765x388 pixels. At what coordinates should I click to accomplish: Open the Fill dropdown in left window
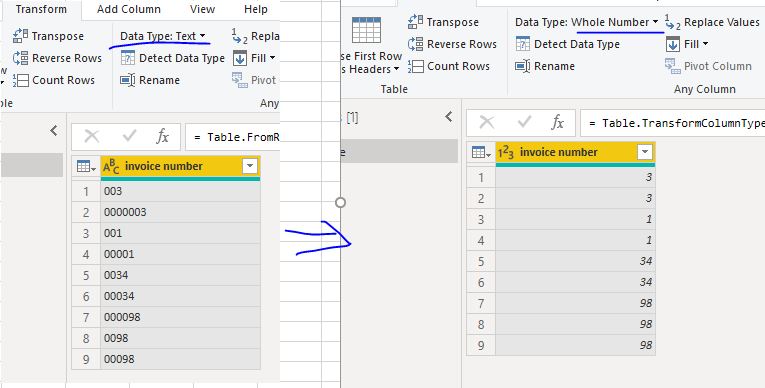click(x=254, y=58)
